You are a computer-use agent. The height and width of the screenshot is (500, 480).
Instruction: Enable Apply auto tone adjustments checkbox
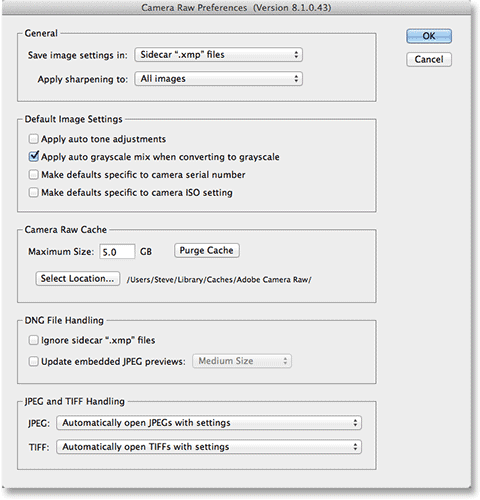click(33, 139)
